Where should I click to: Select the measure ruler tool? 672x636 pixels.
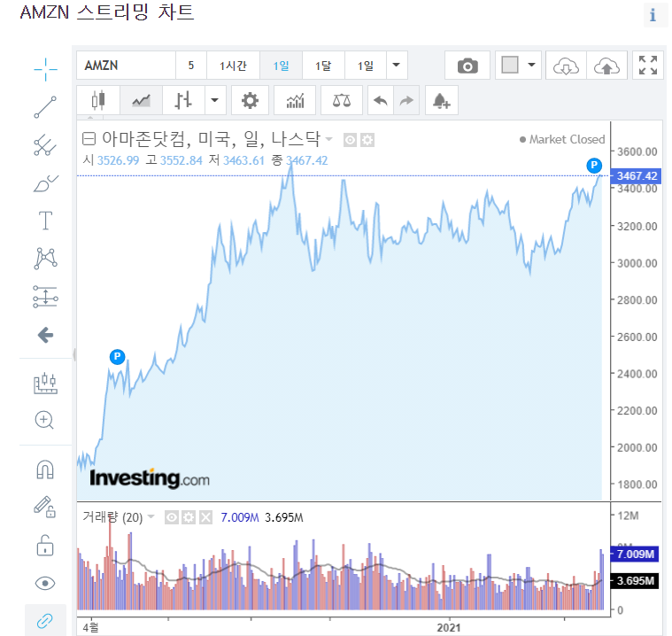click(x=45, y=383)
